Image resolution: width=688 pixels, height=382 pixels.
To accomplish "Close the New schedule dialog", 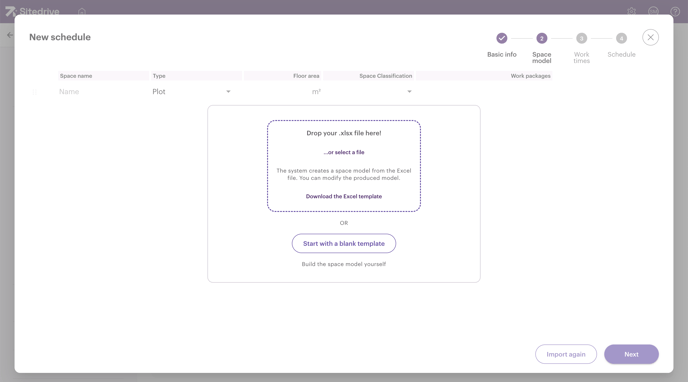I will 650,38.
